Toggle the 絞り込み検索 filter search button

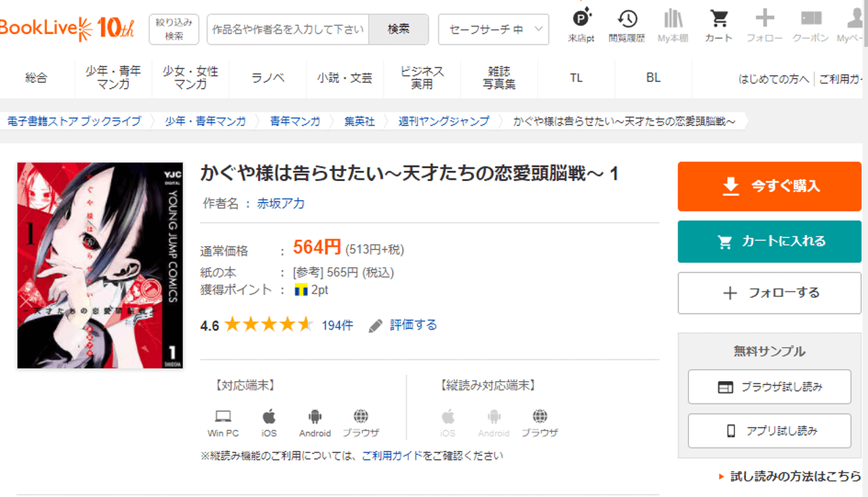(174, 29)
